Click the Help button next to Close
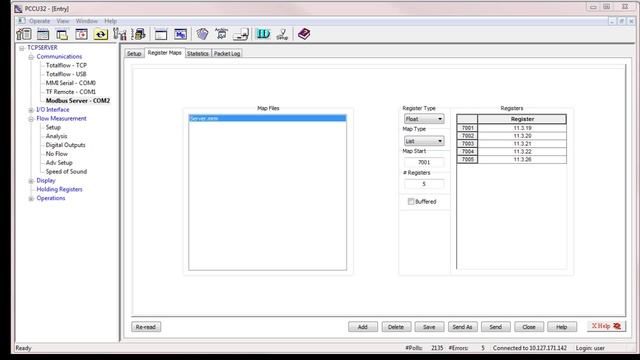Viewport: 640px width, 360px height. coord(562,327)
